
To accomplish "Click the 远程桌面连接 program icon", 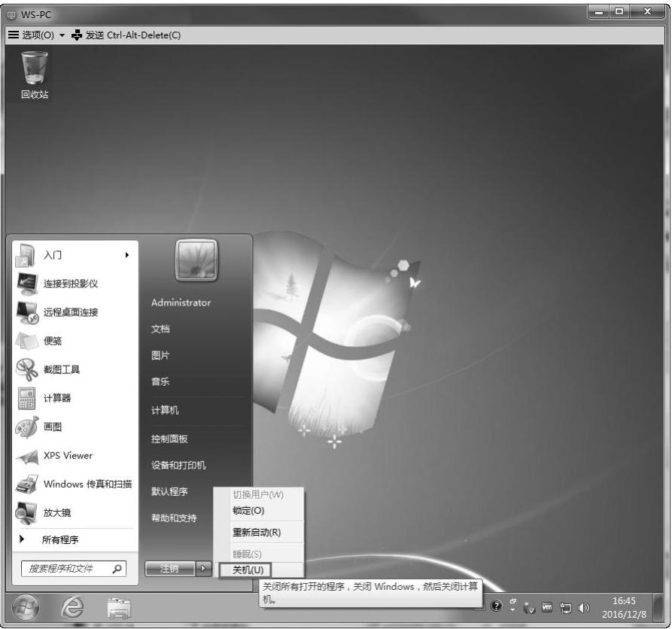I will (26, 312).
